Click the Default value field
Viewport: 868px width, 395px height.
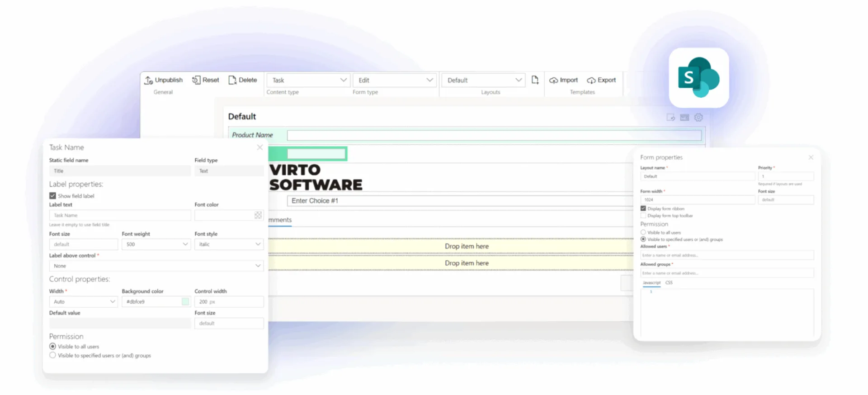point(120,324)
